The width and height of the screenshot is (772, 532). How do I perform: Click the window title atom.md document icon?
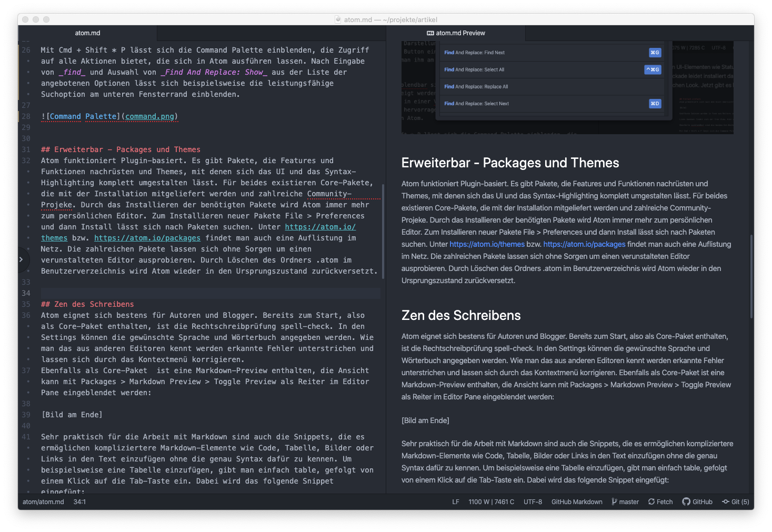pyautogui.click(x=338, y=19)
